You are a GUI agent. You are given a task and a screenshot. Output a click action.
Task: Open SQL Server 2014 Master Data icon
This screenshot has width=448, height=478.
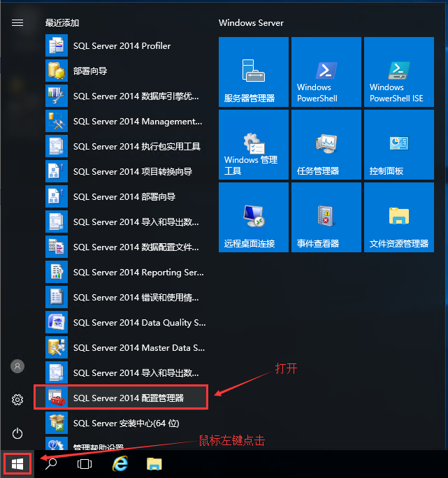click(57, 347)
